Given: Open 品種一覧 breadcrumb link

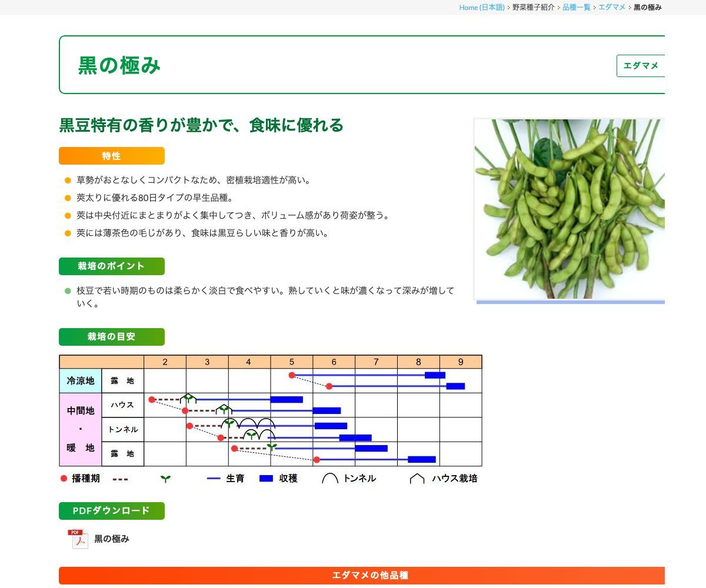Looking at the screenshot, I should 577,7.
